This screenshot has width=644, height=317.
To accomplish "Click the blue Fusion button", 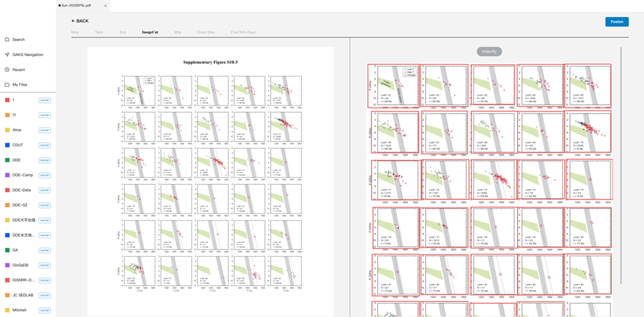I will (x=616, y=22).
